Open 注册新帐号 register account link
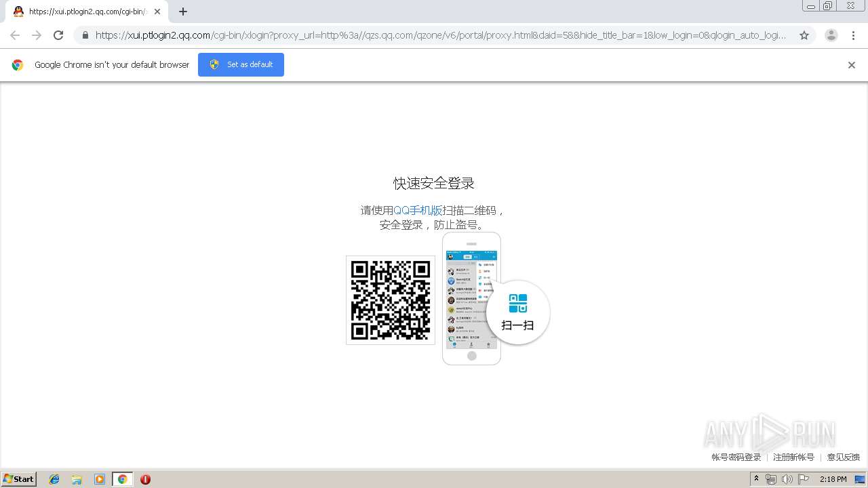The width and height of the screenshot is (868, 488). [x=793, y=457]
